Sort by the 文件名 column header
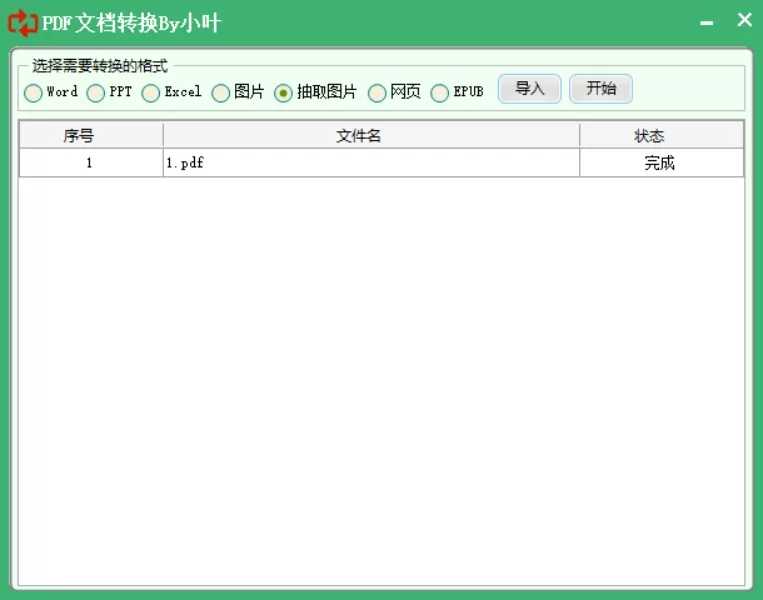The width and height of the screenshot is (763, 600). point(371,135)
